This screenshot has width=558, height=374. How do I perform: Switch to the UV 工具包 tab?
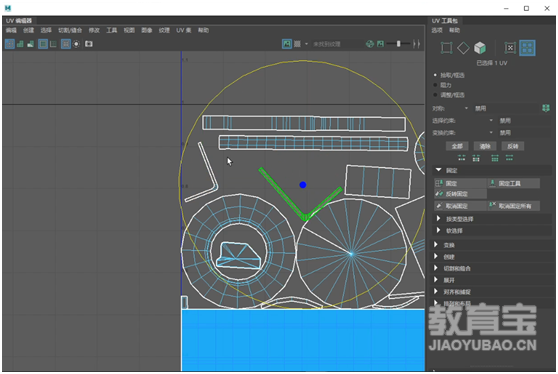[445, 21]
